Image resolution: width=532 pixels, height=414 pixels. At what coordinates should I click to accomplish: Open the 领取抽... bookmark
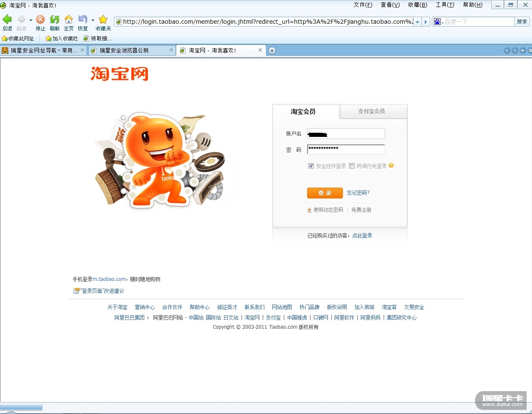coord(98,39)
